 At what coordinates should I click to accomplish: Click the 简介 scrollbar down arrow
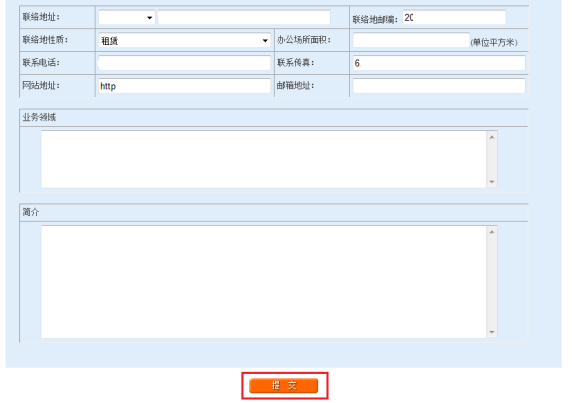click(x=492, y=332)
